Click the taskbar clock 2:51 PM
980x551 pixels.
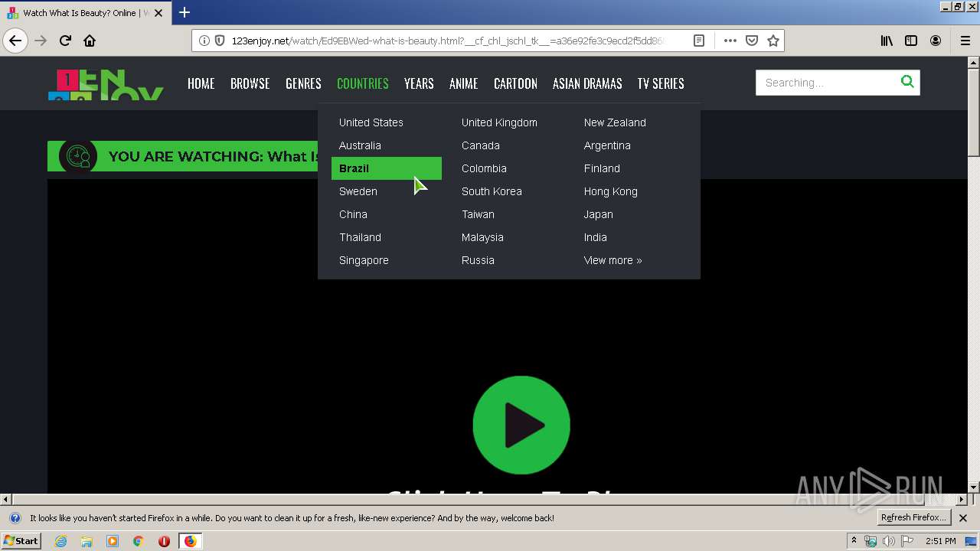941,541
